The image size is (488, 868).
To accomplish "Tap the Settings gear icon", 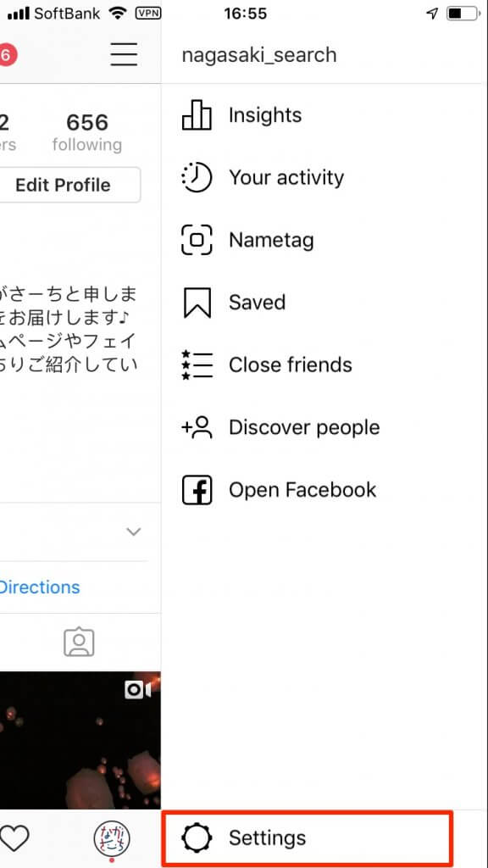I will (197, 838).
